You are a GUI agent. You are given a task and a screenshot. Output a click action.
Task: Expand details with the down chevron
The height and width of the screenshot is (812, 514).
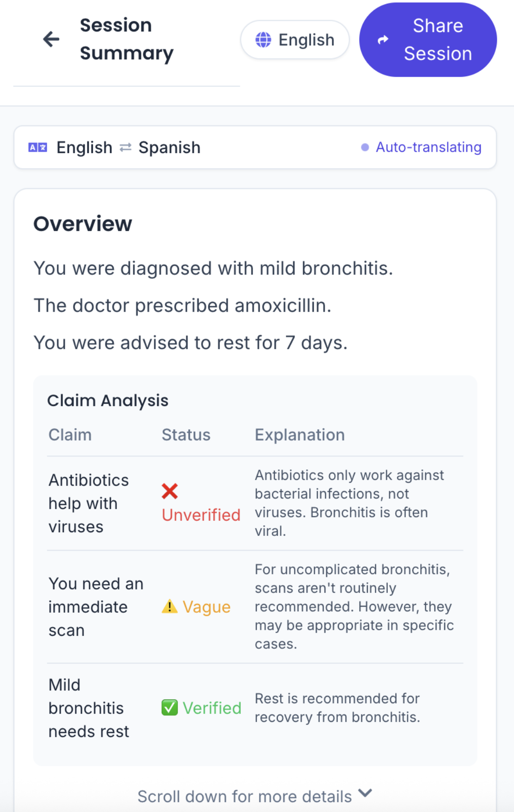(x=365, y=794)
